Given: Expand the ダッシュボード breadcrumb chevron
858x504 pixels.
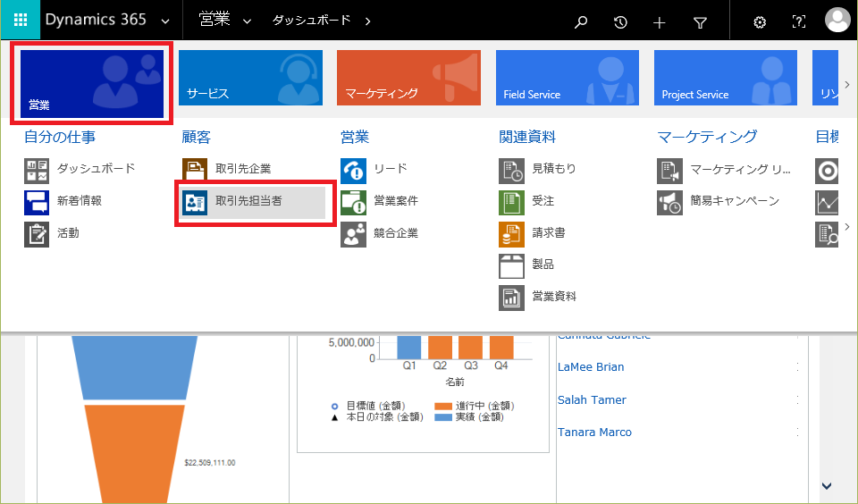Looking at the screenshot, I should (367, 21).
